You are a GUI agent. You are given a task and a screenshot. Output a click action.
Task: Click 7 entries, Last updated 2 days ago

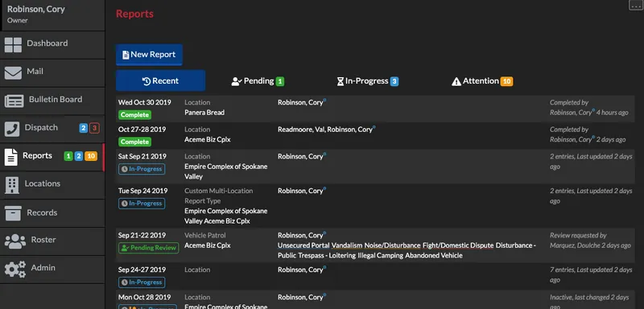pyautogui.click(x=591, y=275)
